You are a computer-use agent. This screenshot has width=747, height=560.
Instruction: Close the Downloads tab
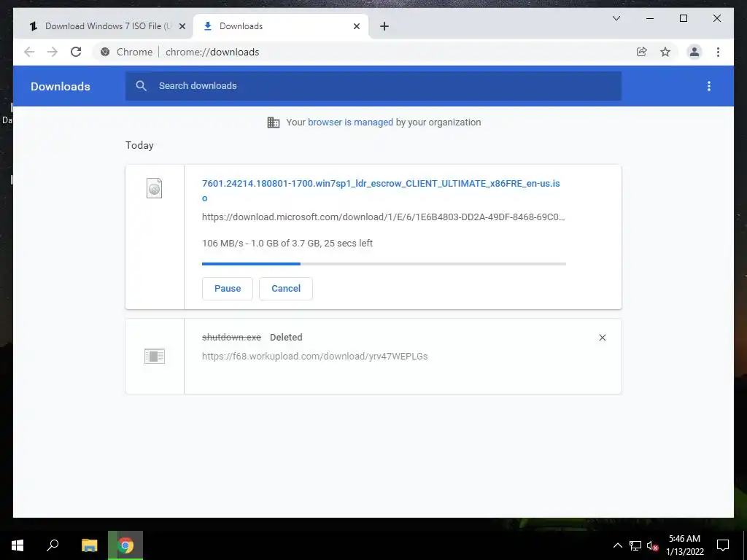356,26
